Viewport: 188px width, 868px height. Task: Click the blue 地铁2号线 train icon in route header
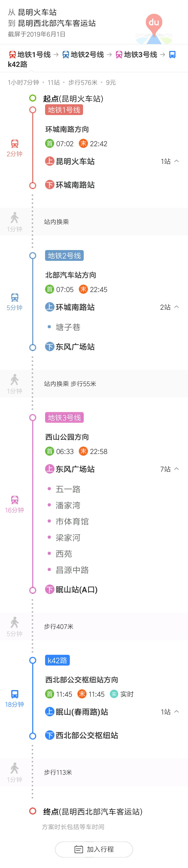click(x=66, y=55)
